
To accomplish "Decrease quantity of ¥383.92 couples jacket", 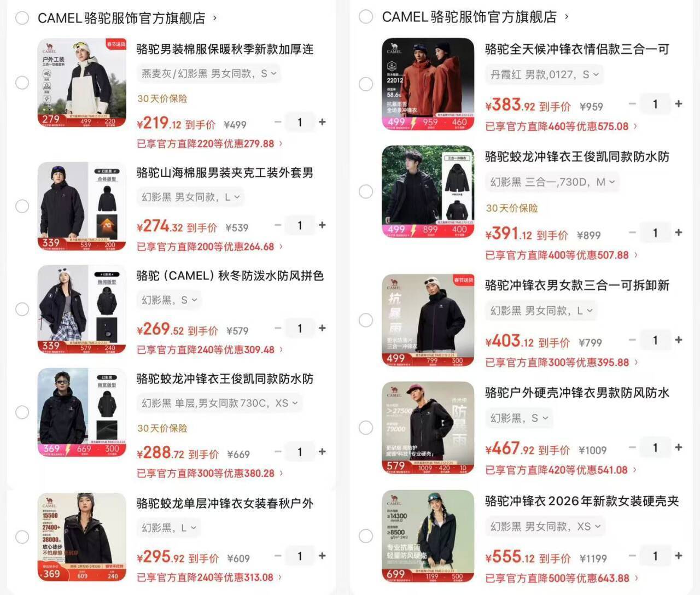I will (x=632, y=103).
